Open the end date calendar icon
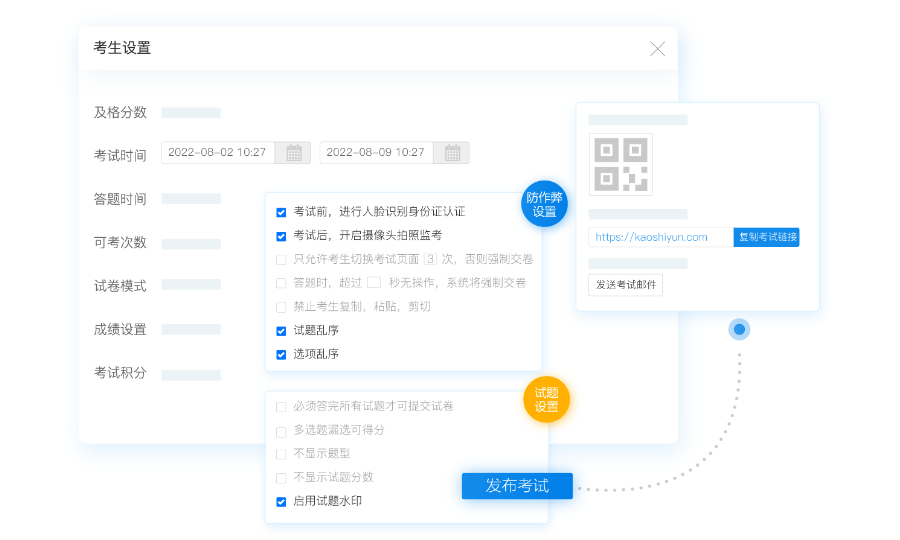900x540 pixels. click(452, 153)
